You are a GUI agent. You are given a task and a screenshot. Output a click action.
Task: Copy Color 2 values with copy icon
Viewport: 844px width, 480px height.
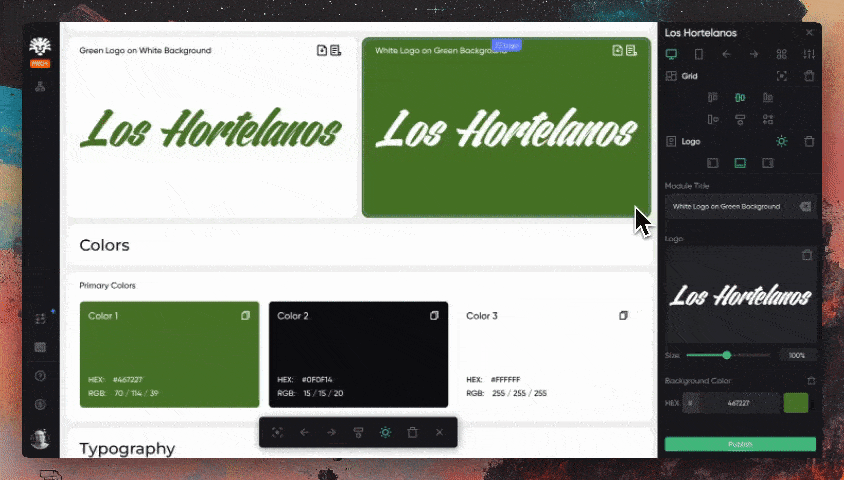click(x=434, y=316)
